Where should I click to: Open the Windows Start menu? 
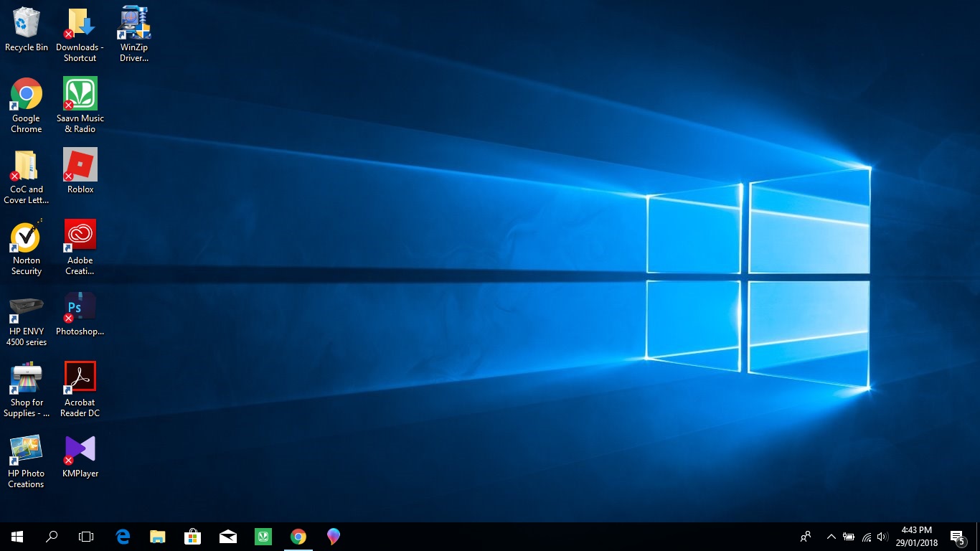point(17,537)
